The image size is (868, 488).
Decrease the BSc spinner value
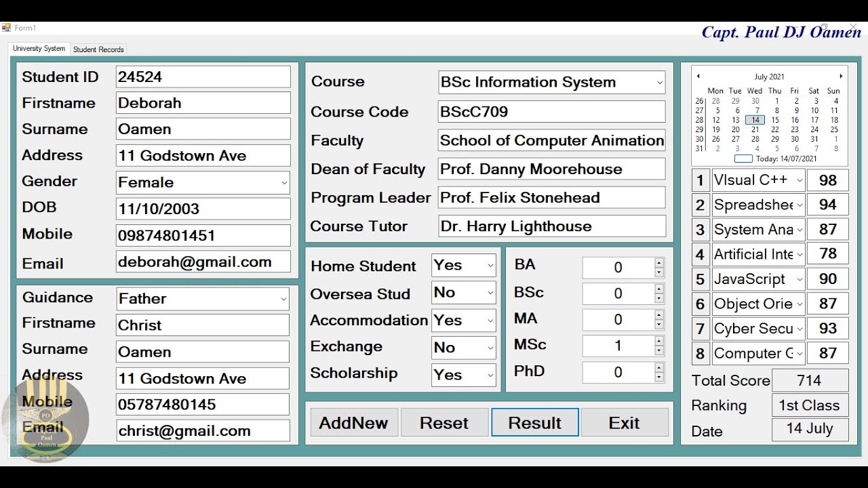[x=659, y=299]
